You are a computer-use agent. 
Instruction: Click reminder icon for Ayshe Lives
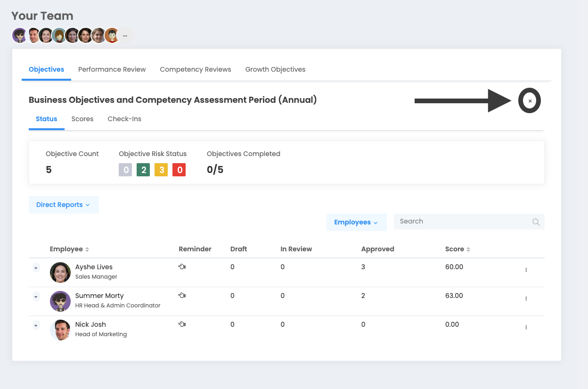(182, 267)
